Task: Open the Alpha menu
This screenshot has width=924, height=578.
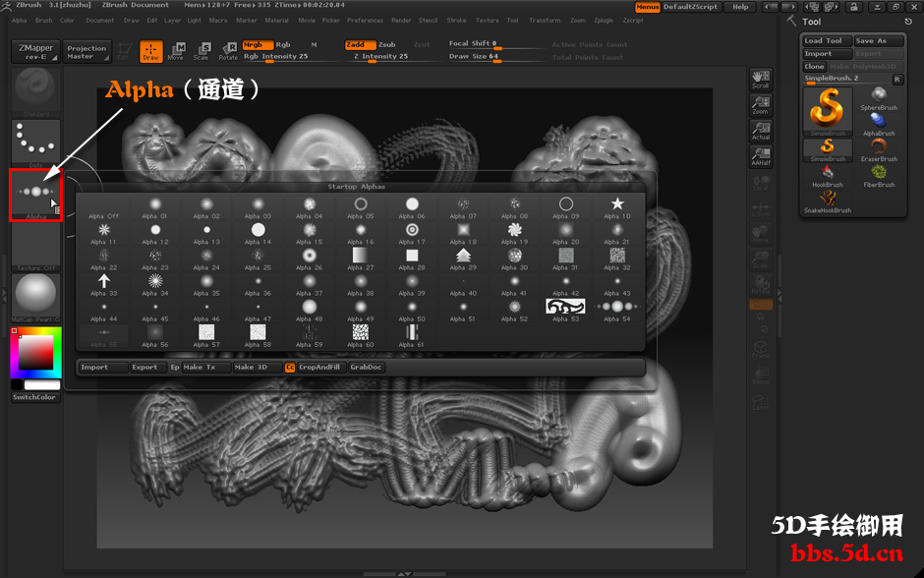Action: tap(20, 20)
